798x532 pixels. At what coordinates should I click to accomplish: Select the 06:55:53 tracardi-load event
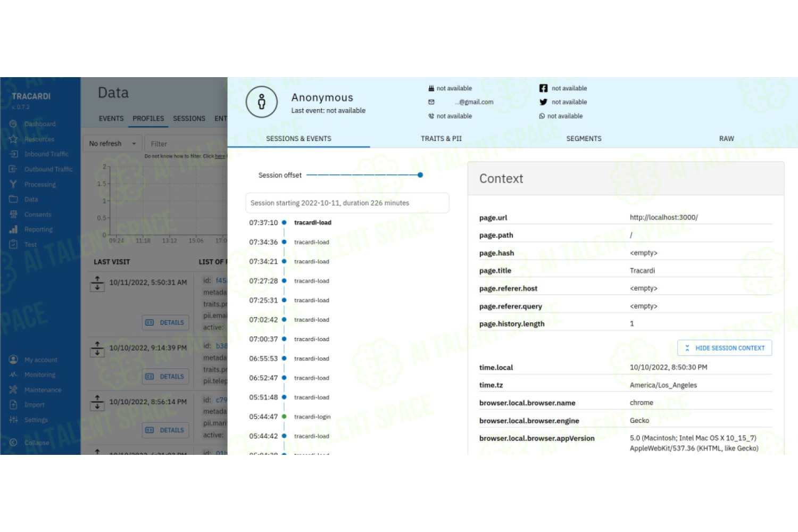(x=289, y=359)
